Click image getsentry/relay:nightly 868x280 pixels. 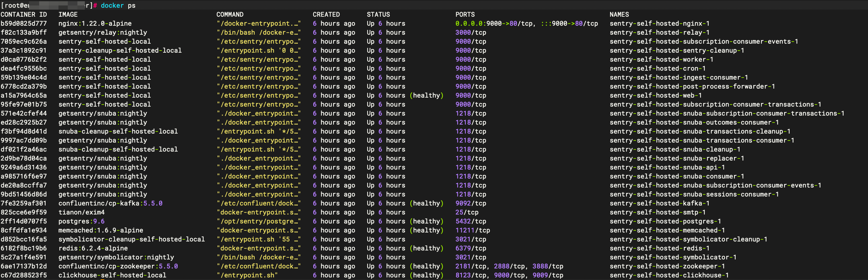coord(103,32)
